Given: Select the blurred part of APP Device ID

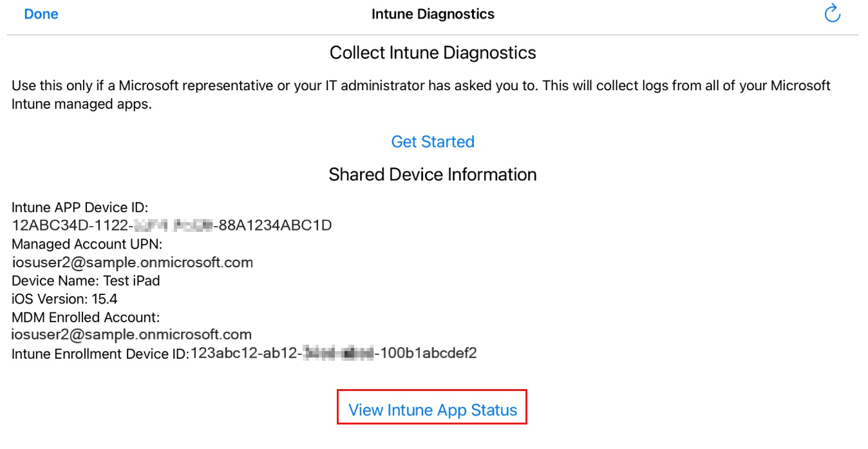Looking at the screenshot, I should [x=175, y=225].
